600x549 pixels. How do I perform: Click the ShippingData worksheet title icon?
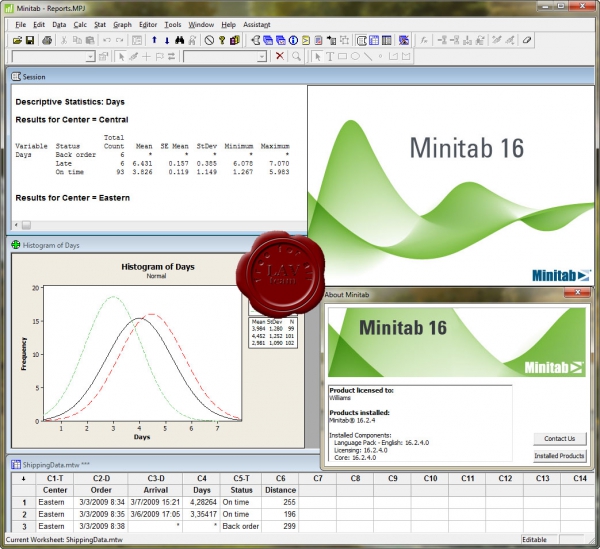click(16, 464)
